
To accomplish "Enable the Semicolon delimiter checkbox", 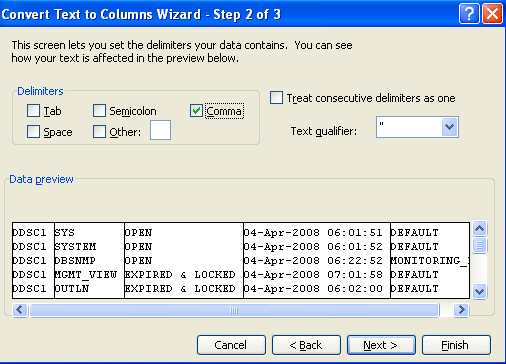I will click(99, 111).
